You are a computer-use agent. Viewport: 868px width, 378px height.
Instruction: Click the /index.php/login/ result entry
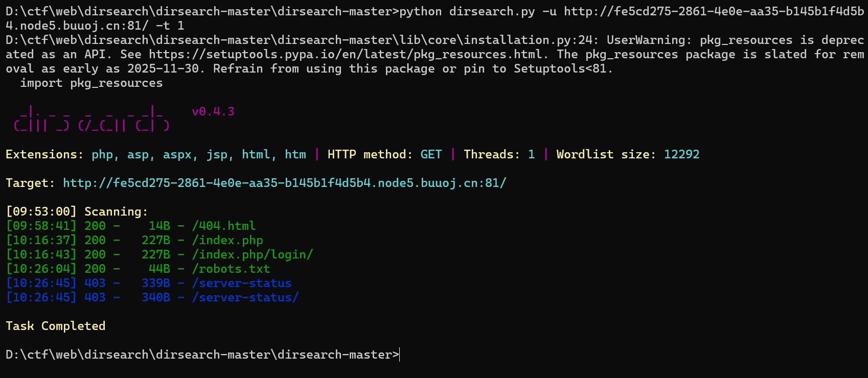point(253,254)
